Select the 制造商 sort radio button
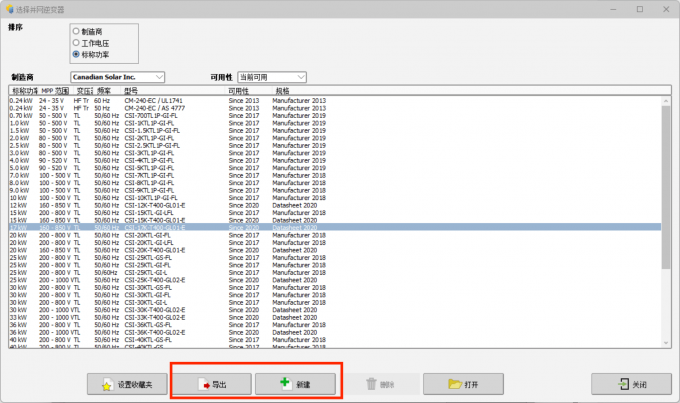Image resolution: width=680 pixels, height=403 pixels. 76,32
